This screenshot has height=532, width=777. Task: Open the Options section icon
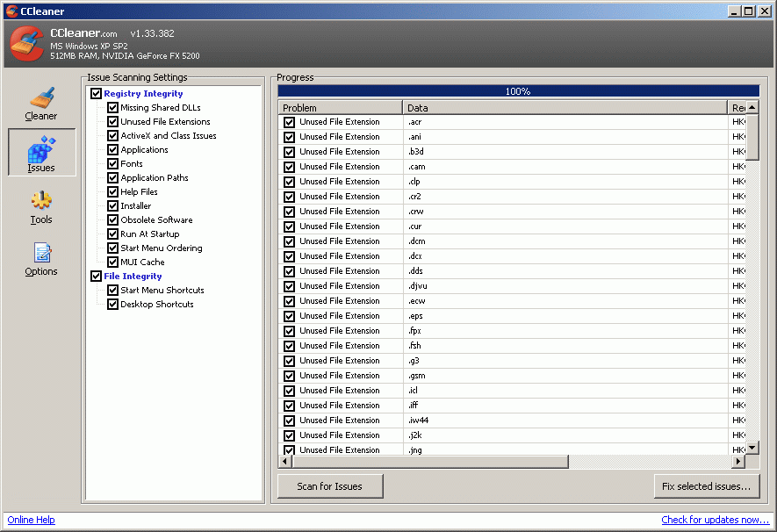tap(42, 252)
